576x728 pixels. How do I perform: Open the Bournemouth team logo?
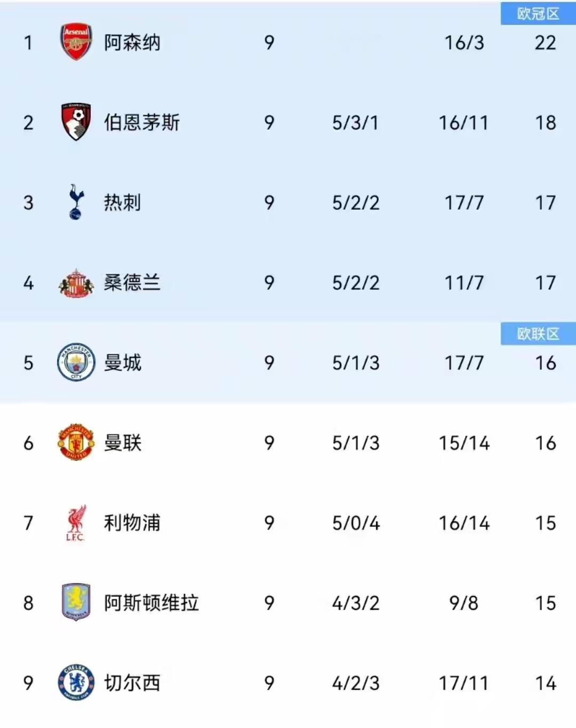tap(76, 122)
